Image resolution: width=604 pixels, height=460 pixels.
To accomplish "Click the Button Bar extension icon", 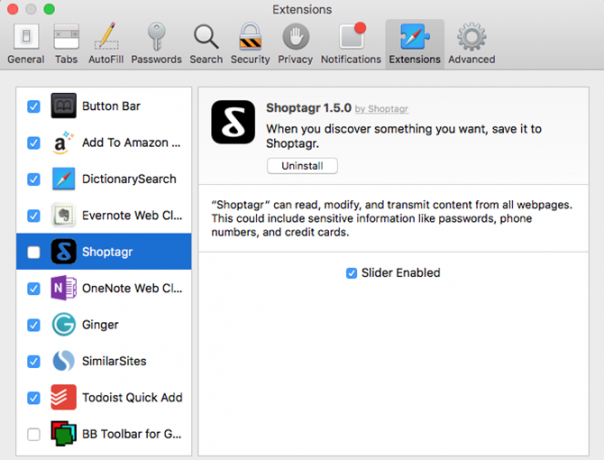I will 64,106.
